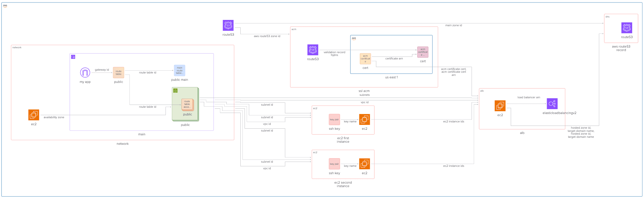Click the route53 icon inside the dns group
The width and height of the screenshot is (644, 199).
point(627,28)
